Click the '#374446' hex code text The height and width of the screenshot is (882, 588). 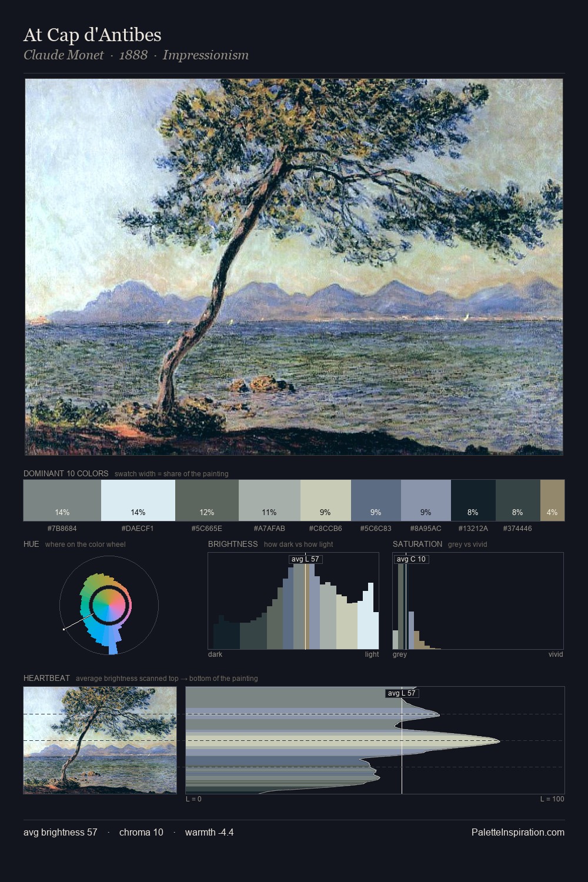(x=518, y=528)
